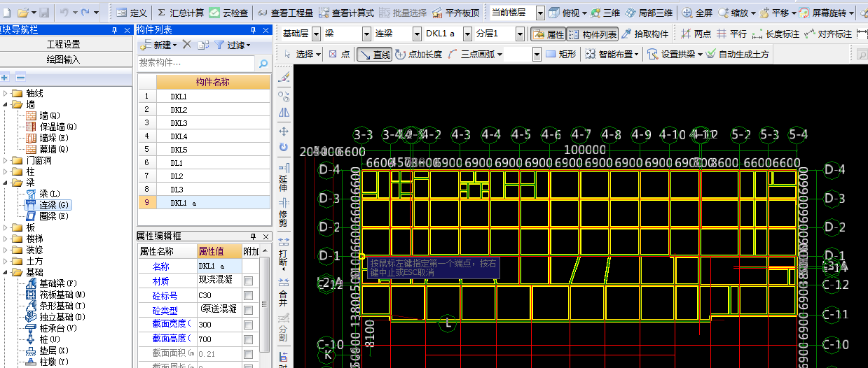Image resolution: width=868 pixels, height=368 pixels.
Task: Check 附加 box for 截面宽度 row
Action: coord(248,325)
